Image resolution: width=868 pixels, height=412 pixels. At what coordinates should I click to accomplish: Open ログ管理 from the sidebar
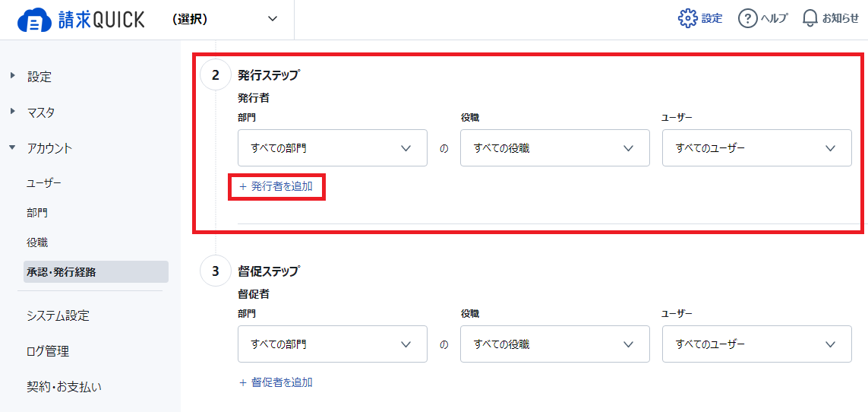coord(48,351)
